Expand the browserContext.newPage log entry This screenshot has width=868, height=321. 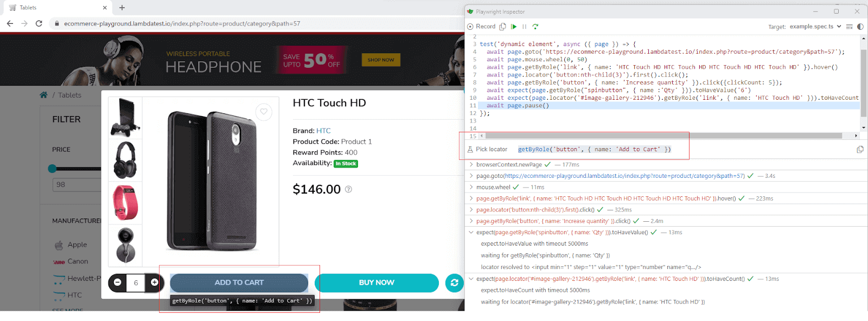471,164
